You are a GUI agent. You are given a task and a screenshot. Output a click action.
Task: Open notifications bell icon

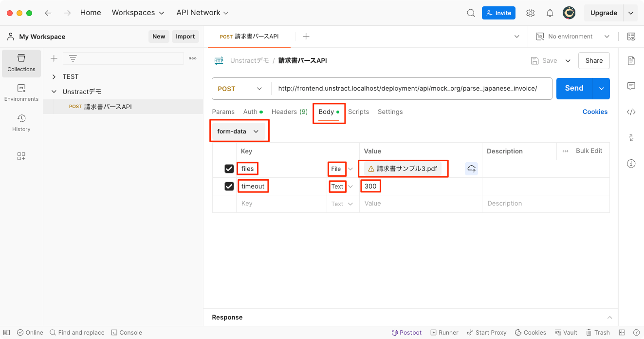(550, 13)
